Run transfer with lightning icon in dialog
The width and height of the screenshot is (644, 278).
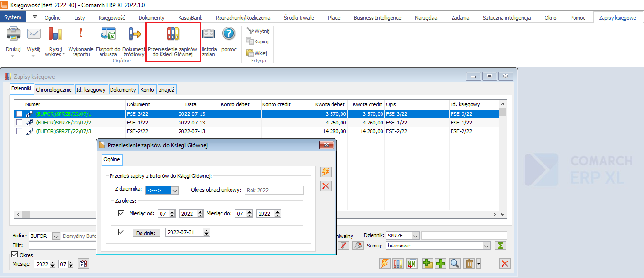(x=326, y=172)
